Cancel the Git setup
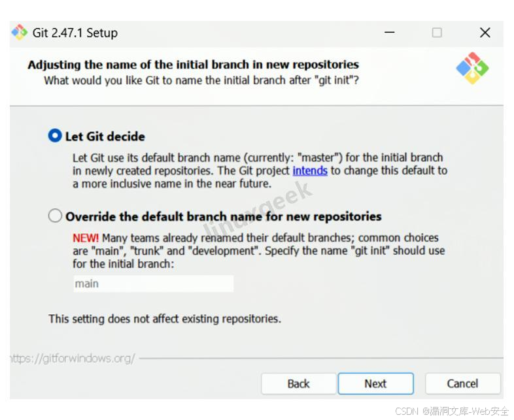Image resolution: width=514 pixels, height=420 pixels. point(462,383)
